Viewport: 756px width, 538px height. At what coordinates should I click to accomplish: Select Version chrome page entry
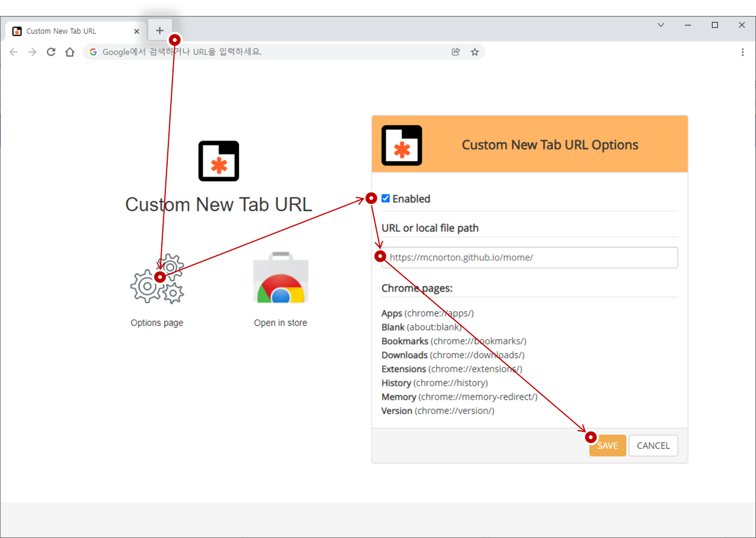click(x=438, y=410)
